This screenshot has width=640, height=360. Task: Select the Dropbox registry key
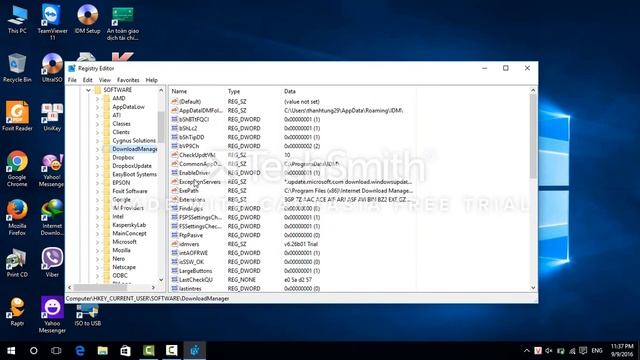click(x=123, y=157)
